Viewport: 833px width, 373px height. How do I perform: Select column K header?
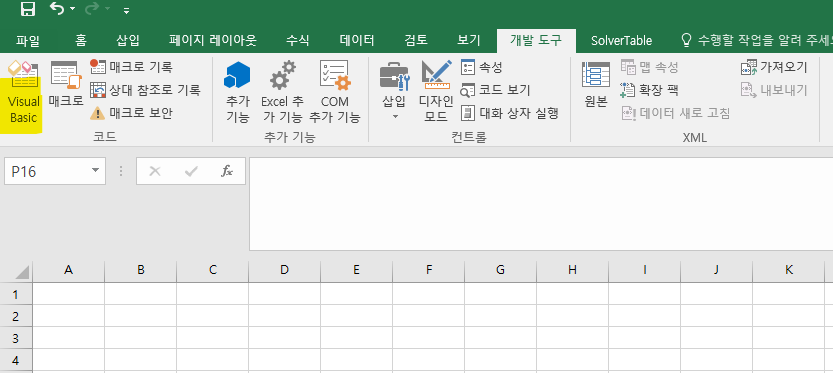tap(788, 270)
